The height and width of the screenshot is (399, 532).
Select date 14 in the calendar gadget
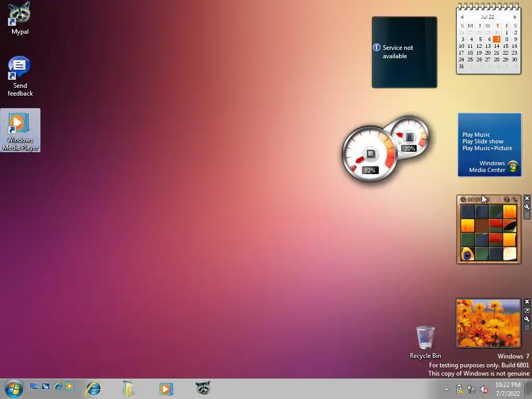(x=497, y=46)
